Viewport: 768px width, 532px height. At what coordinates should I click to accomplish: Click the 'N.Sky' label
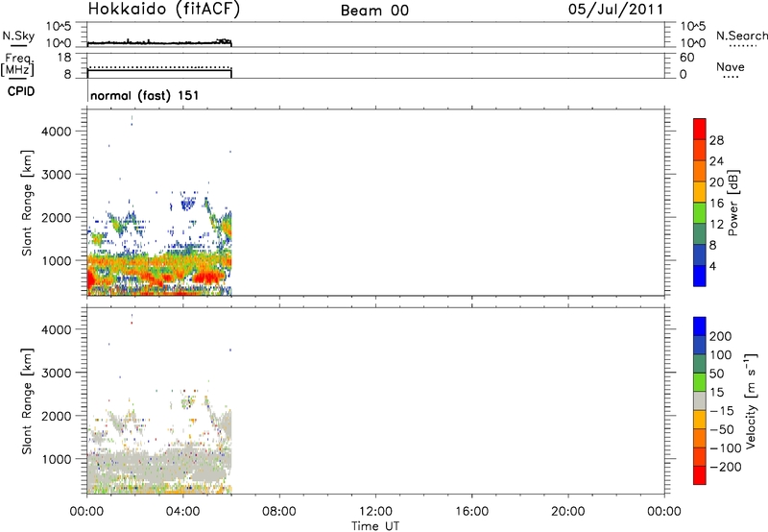click(x=18, y=36)
